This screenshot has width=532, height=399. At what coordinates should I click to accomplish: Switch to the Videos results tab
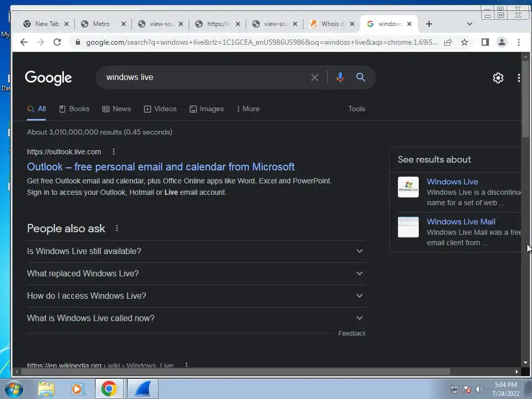click(160, 109)
